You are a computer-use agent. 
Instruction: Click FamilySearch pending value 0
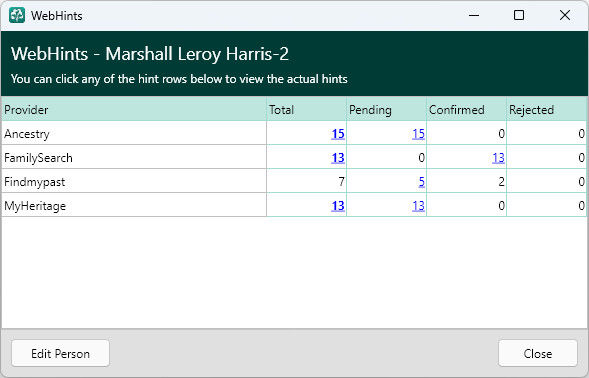(x=421, y=158)
